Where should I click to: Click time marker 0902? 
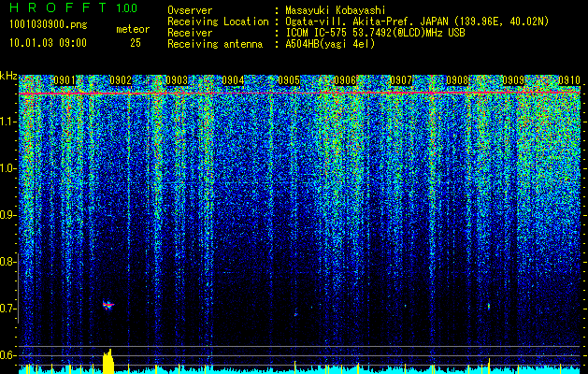pyautogui.click(x=121, y=80)
